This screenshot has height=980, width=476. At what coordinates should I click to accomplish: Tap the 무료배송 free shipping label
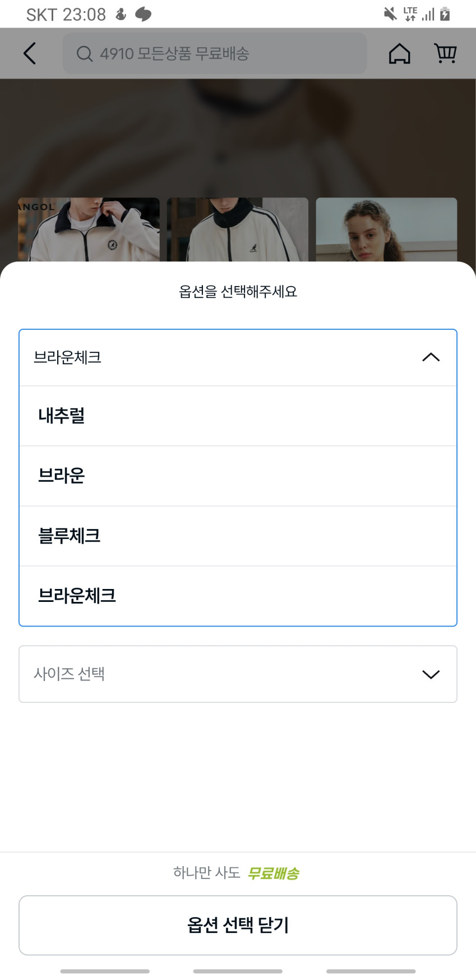[x=273, y=873]
